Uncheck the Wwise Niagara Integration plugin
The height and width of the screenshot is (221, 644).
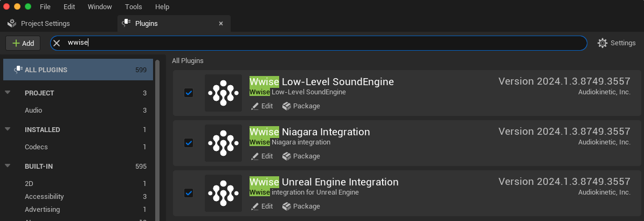(x=189, y=143)
